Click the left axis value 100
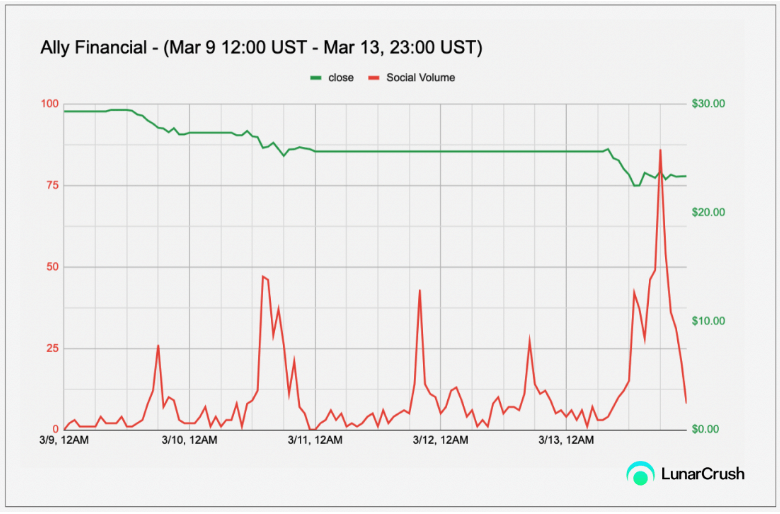This screenshot has height=514, width=780. (49, 104)
